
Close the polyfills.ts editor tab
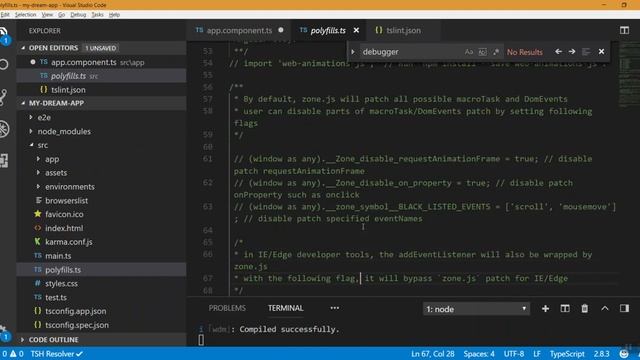356,30
